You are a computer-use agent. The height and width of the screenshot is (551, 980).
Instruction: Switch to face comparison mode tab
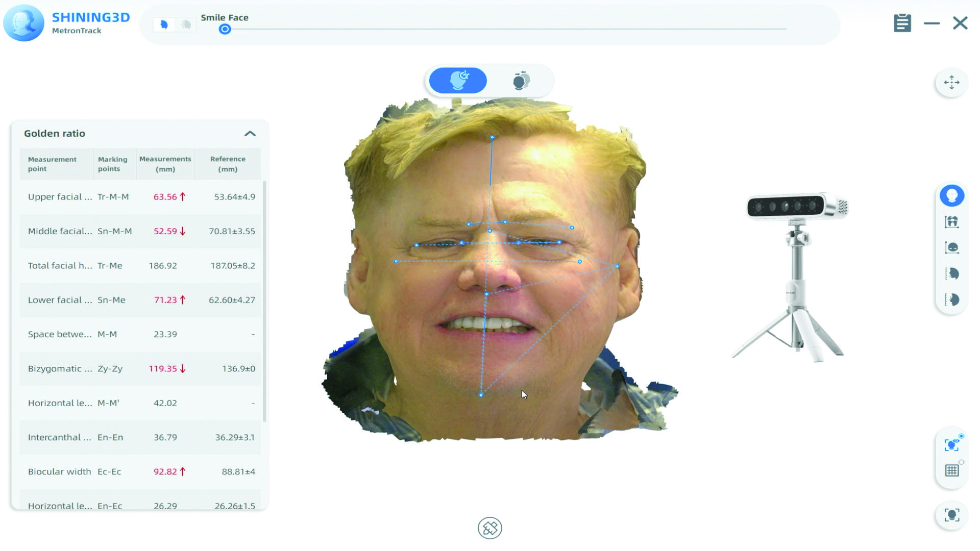point(521,81)
